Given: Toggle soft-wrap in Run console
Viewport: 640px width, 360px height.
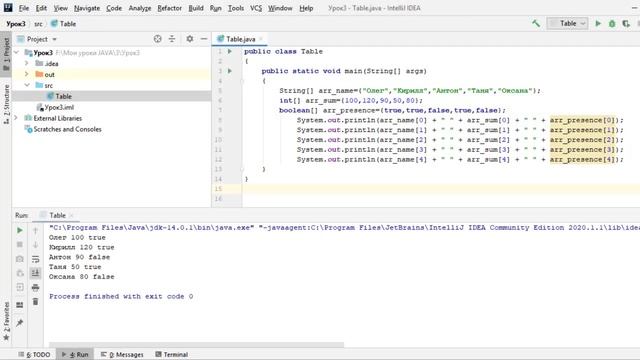Looking at the screenshot, I should 36,259.
